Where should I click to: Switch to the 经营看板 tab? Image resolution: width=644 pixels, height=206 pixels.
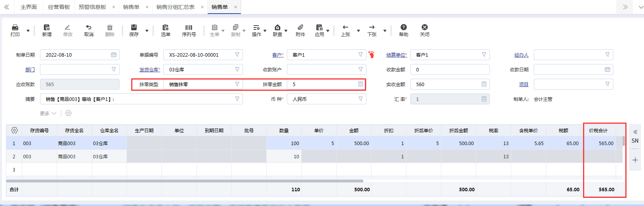tap(59, 7)
